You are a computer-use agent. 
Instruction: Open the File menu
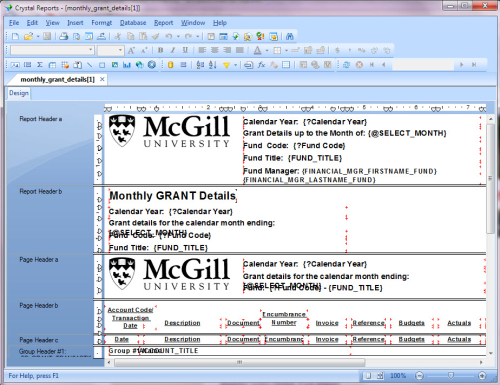click(x=14, y=23)
